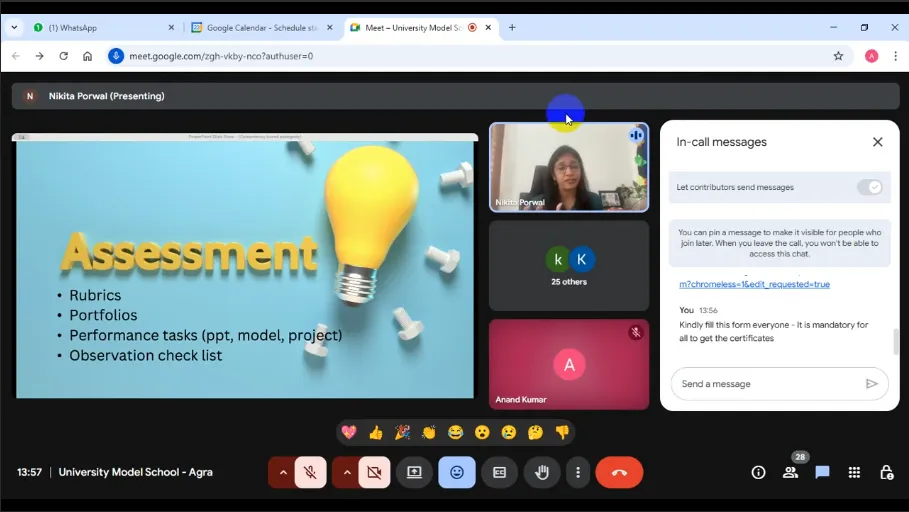Close the WhatsApp tab
This screenshot has height=512, width=909.
(171, 28)
